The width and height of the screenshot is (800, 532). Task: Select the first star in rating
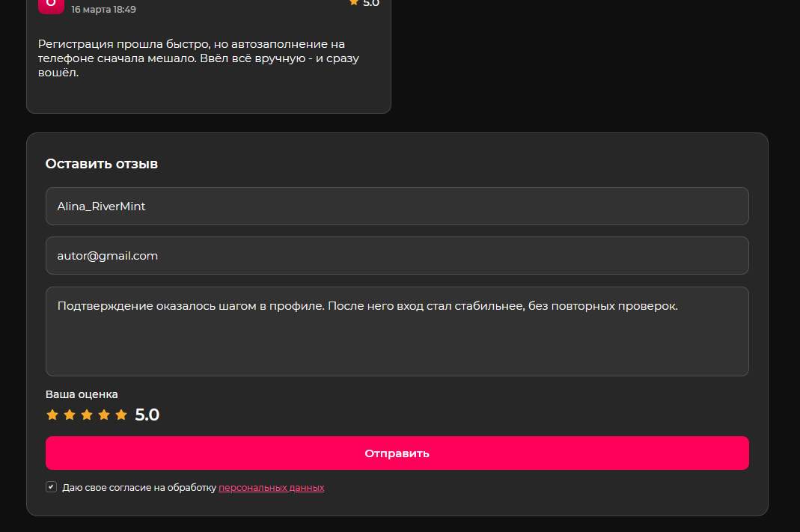52,415
